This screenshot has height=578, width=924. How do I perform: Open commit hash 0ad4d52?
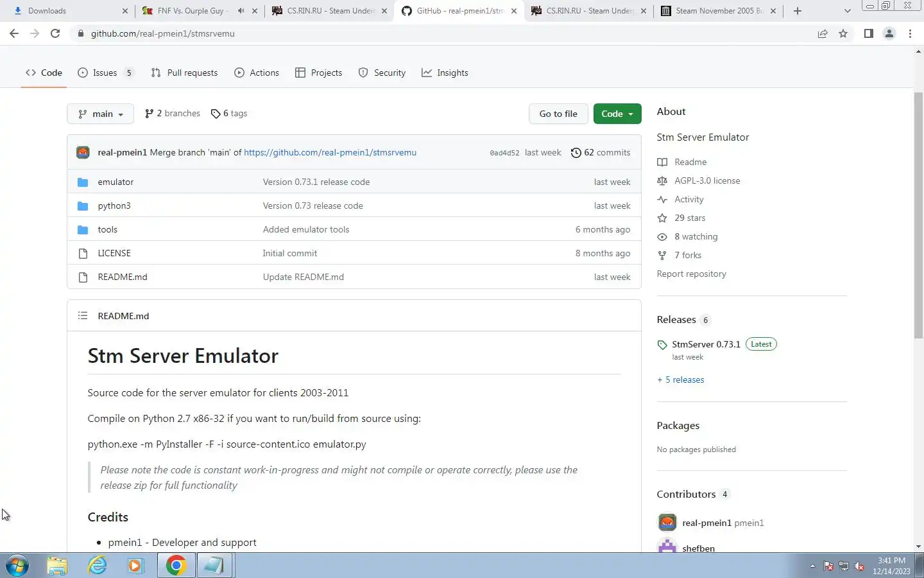tap(504, 153)
